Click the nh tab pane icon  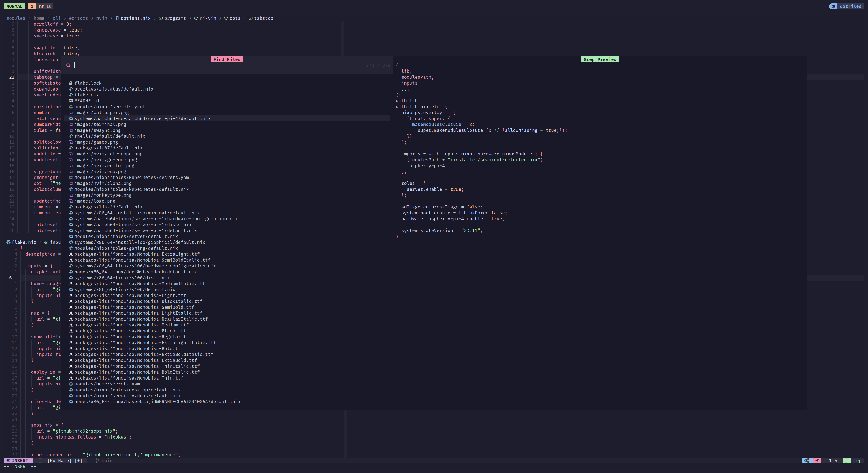[x=49, y=6]
